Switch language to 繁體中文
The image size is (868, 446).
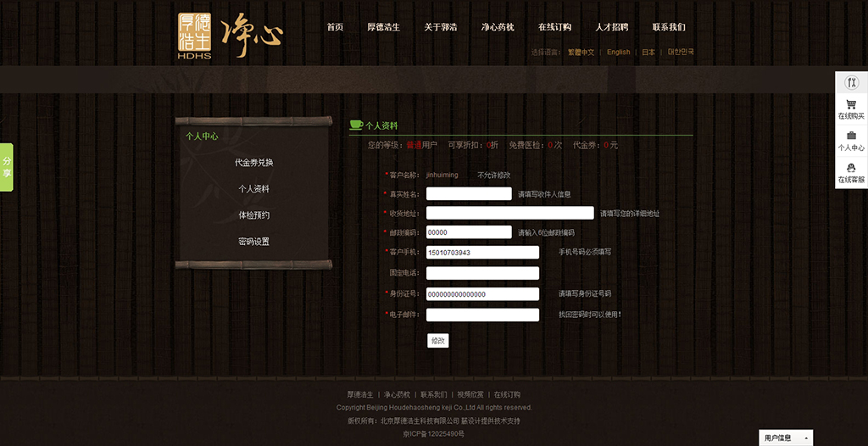(x=581, y=53)
